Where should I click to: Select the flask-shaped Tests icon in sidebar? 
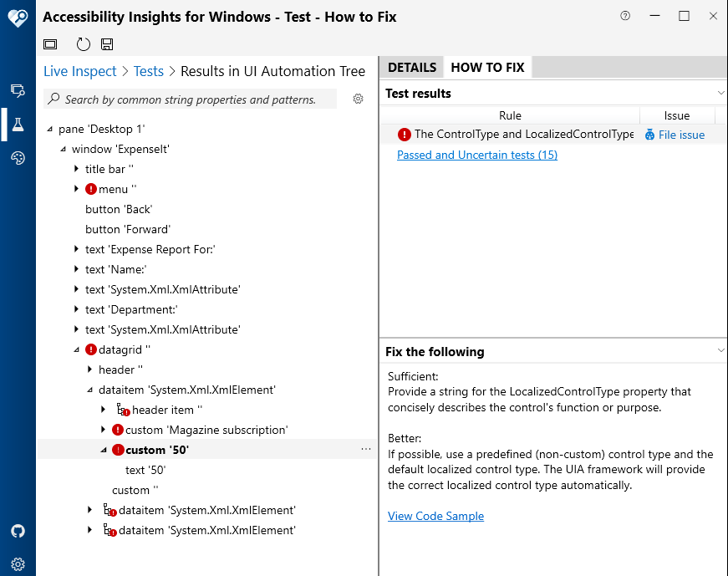(18, 124)
